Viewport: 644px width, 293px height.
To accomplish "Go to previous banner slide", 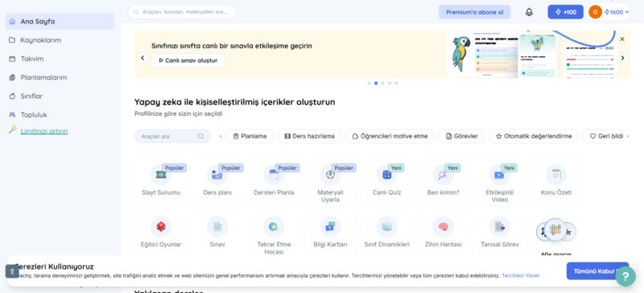I will (x=142, y=58).
